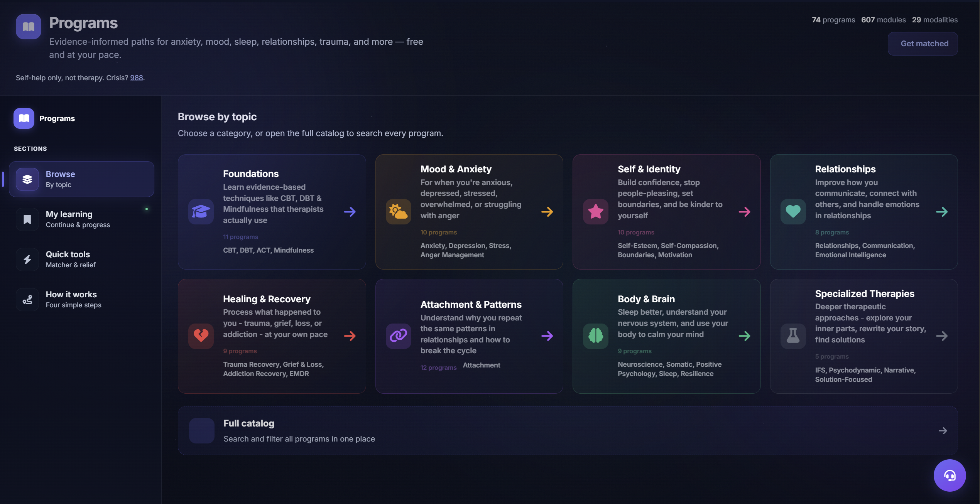This screenshot has height=504, width=980.
Task: Click the Foundations card arrow
Action: 350,212
